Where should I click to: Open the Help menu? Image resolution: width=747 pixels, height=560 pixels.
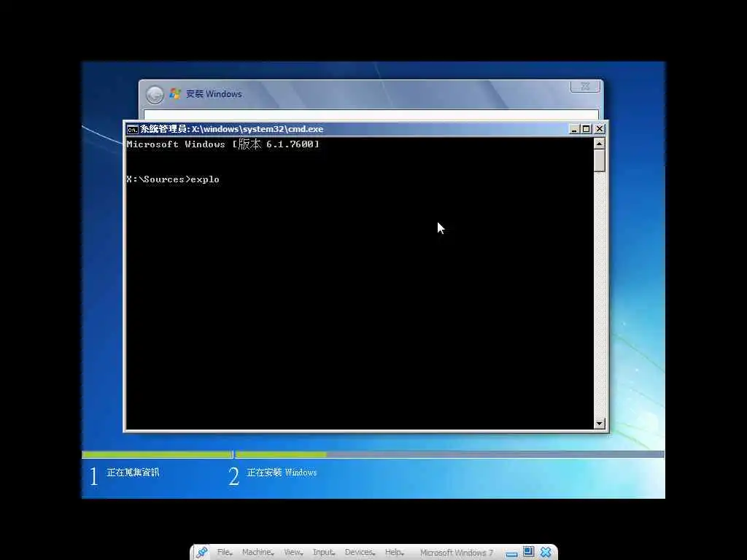395,552
